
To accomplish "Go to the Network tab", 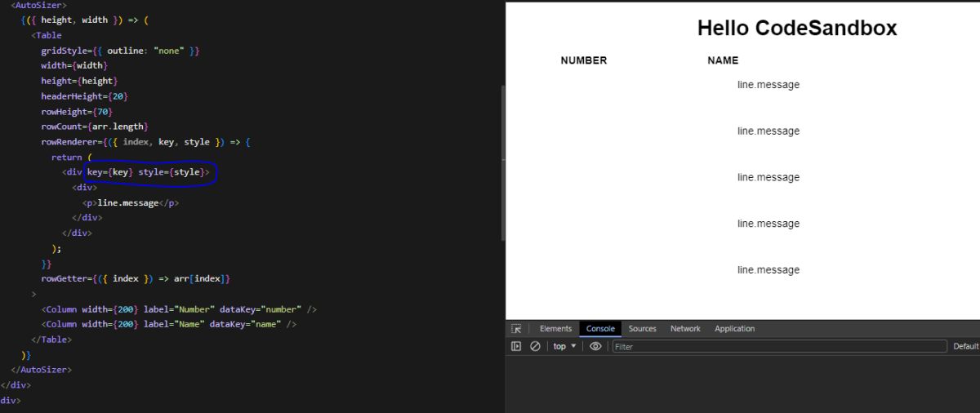I will pyautogui.click(x=685, y=329).
